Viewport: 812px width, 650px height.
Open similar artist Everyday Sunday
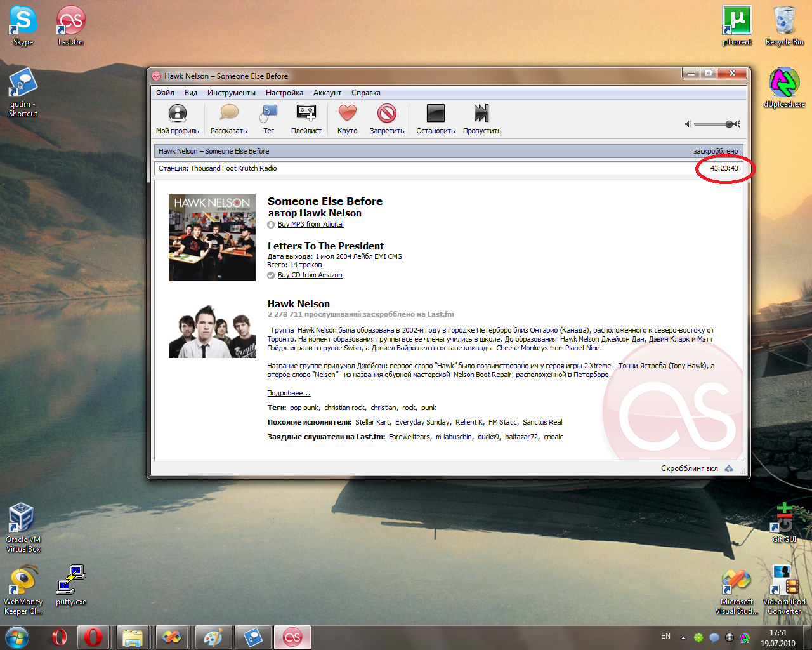pos(422,422)
